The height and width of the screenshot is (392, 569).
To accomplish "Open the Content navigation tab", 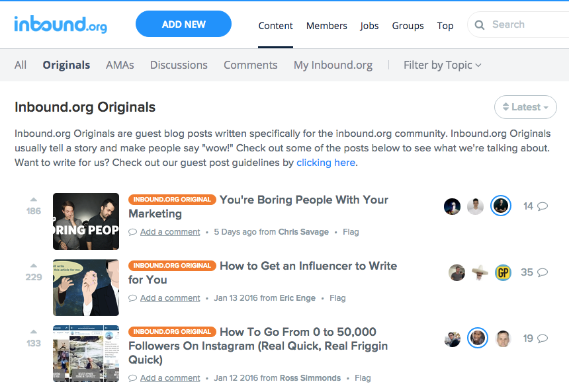I will 275,26.
